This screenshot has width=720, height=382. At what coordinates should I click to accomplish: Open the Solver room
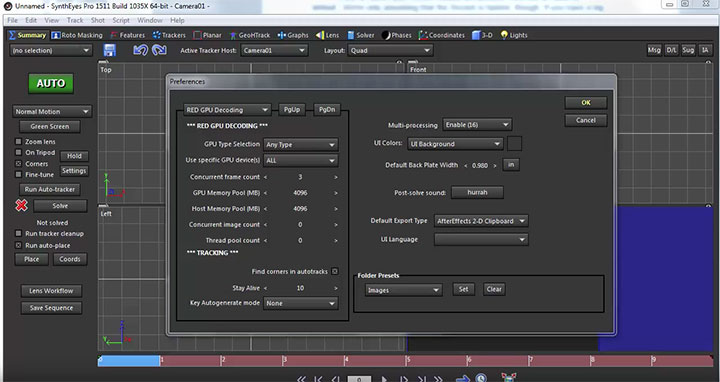pyautogui.click(x=360, y=35)
